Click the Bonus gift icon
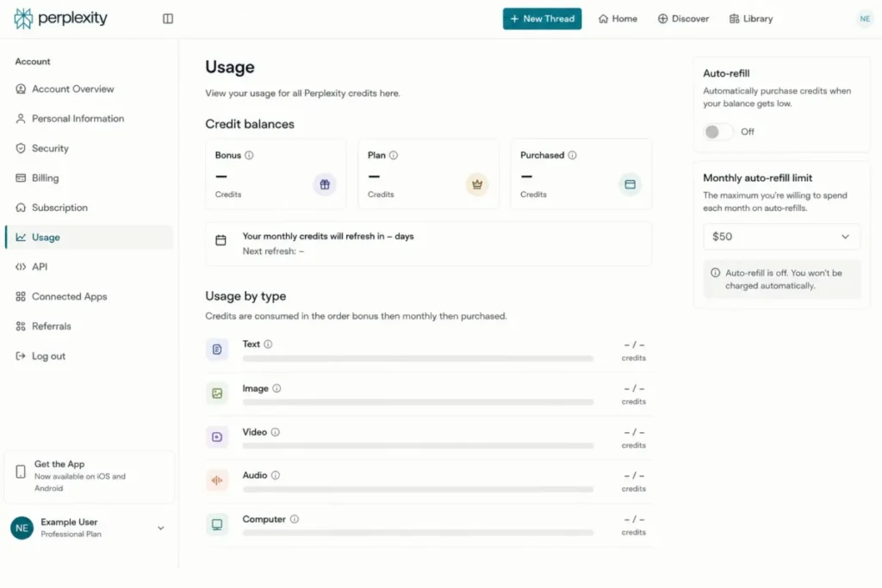This screenshot has height=588, width=882. click(x=325, y=184)
